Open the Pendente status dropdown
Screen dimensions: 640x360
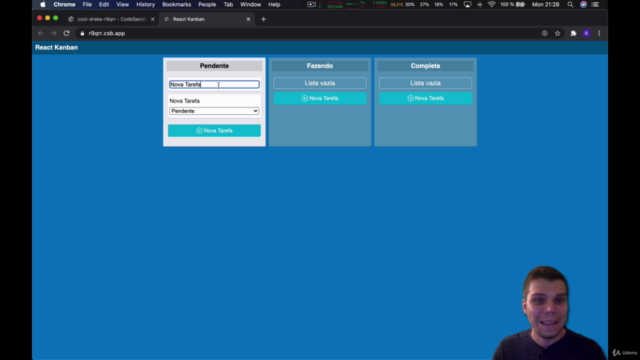(214, 111)
